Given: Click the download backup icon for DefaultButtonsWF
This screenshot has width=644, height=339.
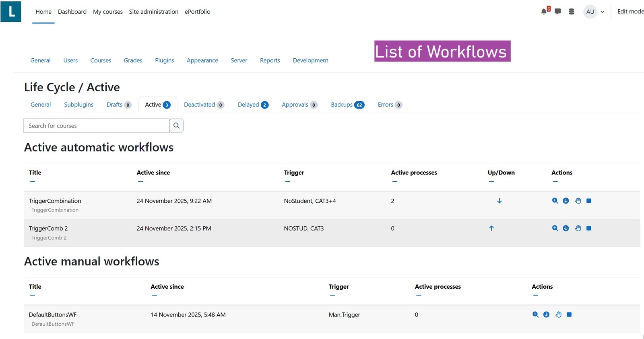Looking at the screenshot, I should point(546,314).
